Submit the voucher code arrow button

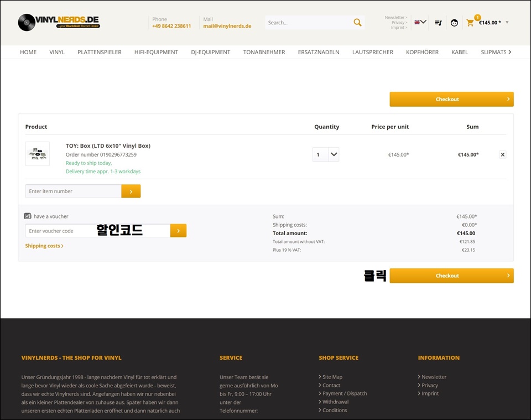point(179,231)
